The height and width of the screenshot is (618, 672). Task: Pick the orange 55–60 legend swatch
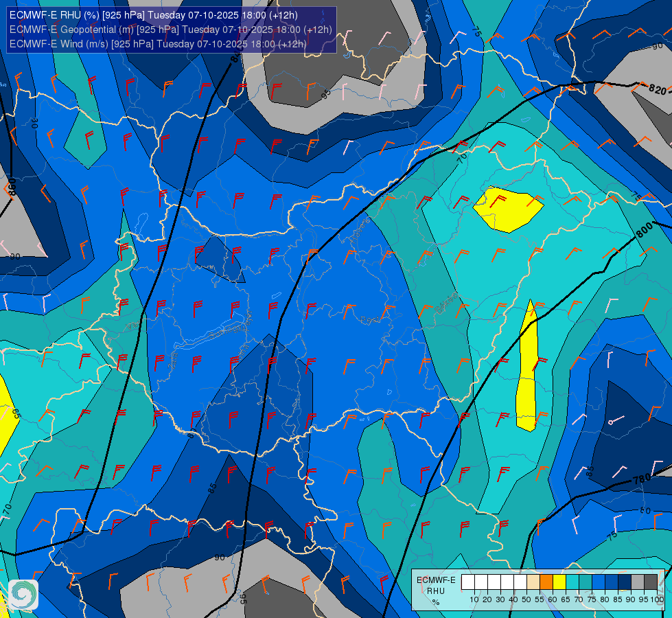click(546, 582)
